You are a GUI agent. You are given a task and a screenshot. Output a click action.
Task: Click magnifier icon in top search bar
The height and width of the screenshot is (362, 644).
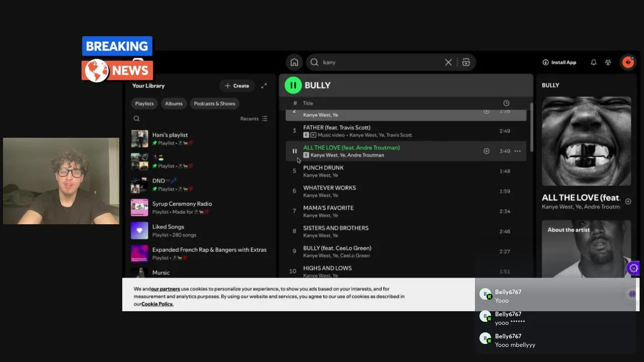[314, 62]
